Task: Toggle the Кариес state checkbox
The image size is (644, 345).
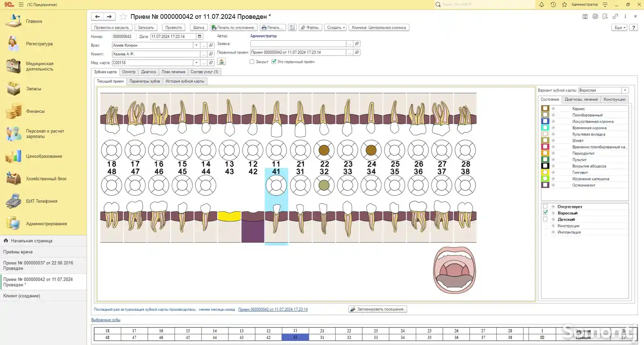Action: pyautogui.click(x=545, y=108)
